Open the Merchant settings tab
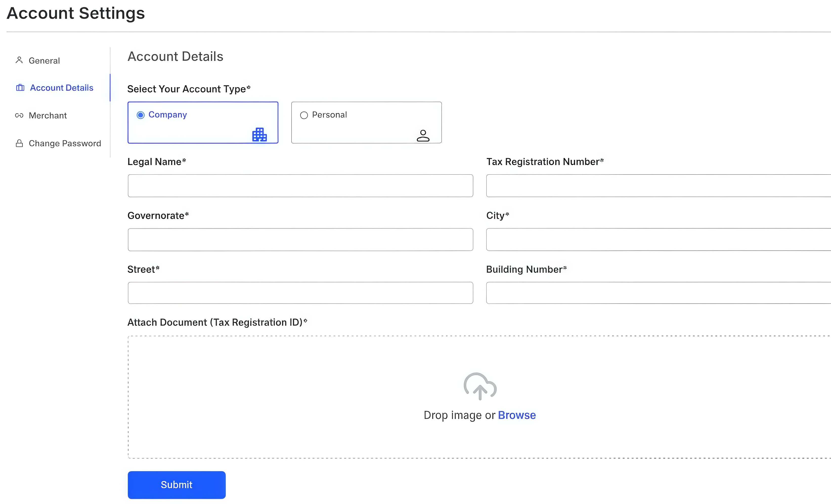831x504 pixels. tap(48, 116)
